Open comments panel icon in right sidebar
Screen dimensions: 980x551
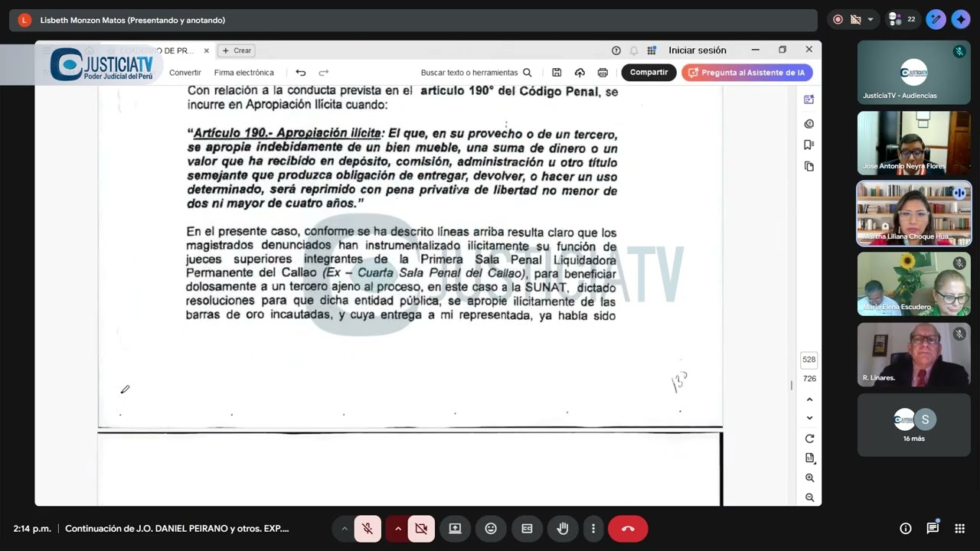[809, 123]
